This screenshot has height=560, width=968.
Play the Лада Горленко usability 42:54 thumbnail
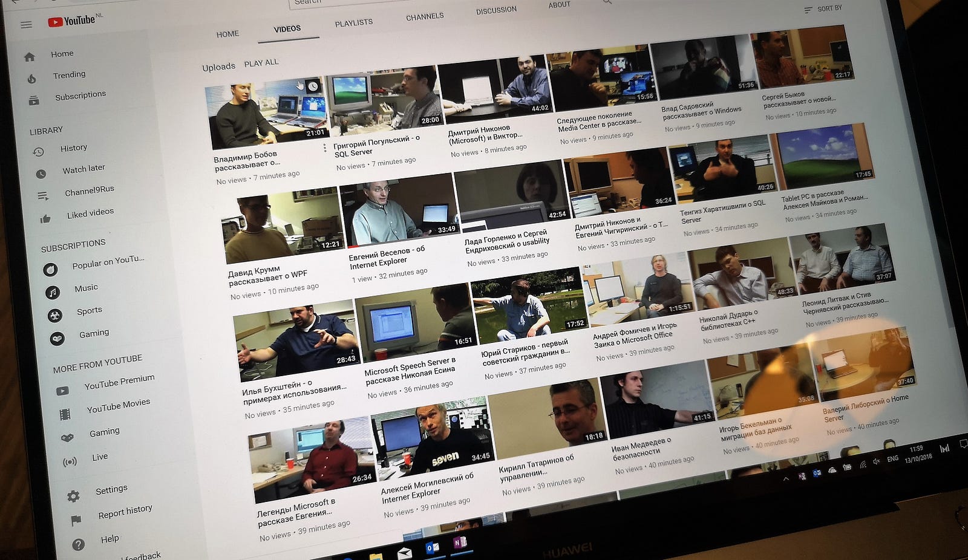pos(512,195)
